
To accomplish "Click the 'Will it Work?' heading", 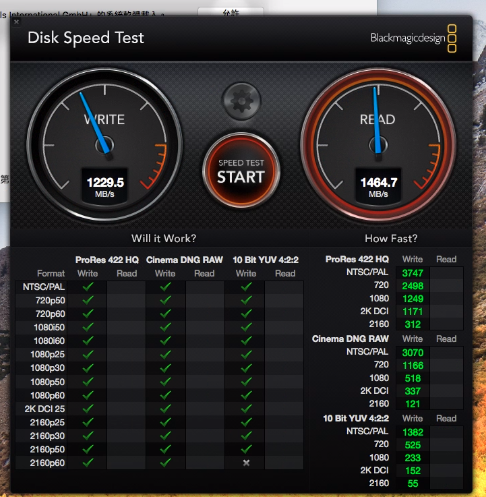I will coord(163,238).
